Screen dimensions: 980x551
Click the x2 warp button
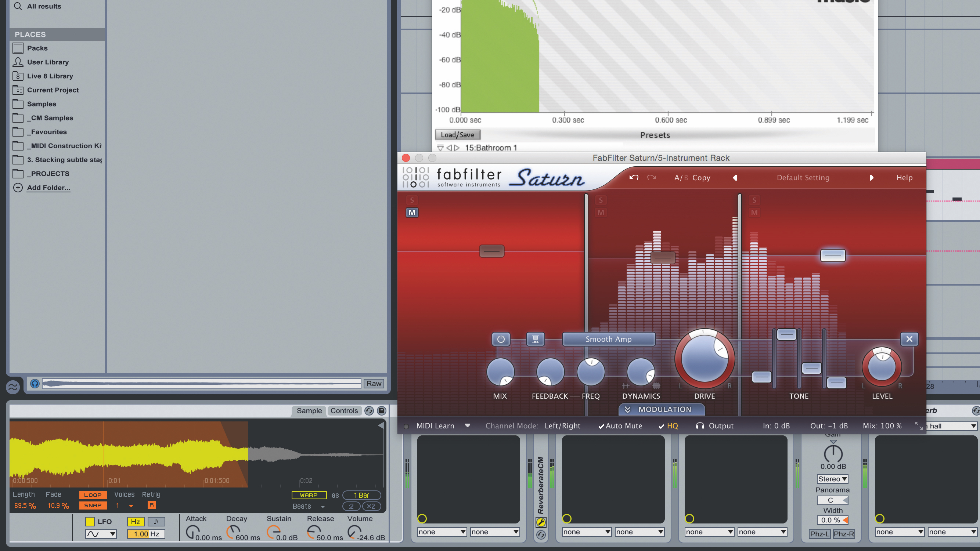[x=371, y=506]
